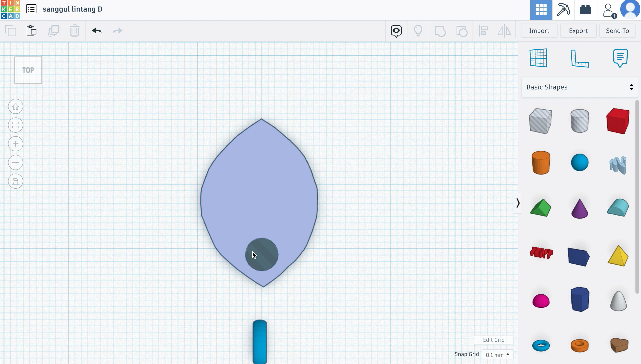Redo the last action

[x=118, y=31]
